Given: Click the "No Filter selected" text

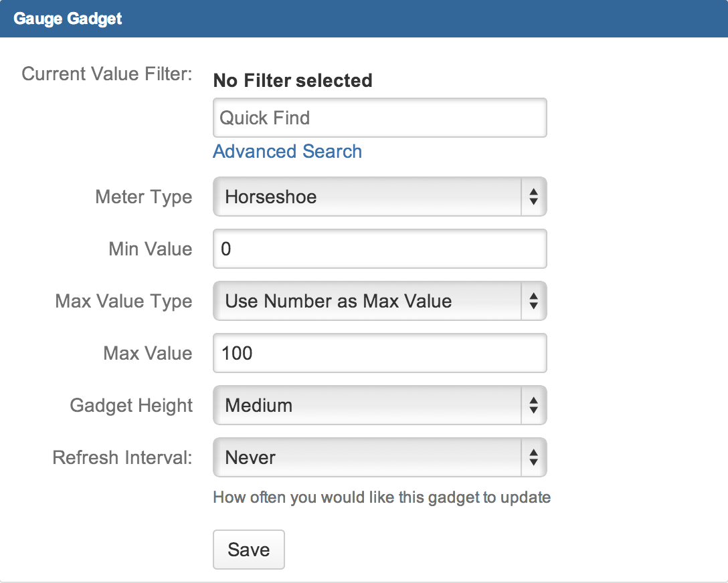Looking at the screenshot, I should point(292,81).
